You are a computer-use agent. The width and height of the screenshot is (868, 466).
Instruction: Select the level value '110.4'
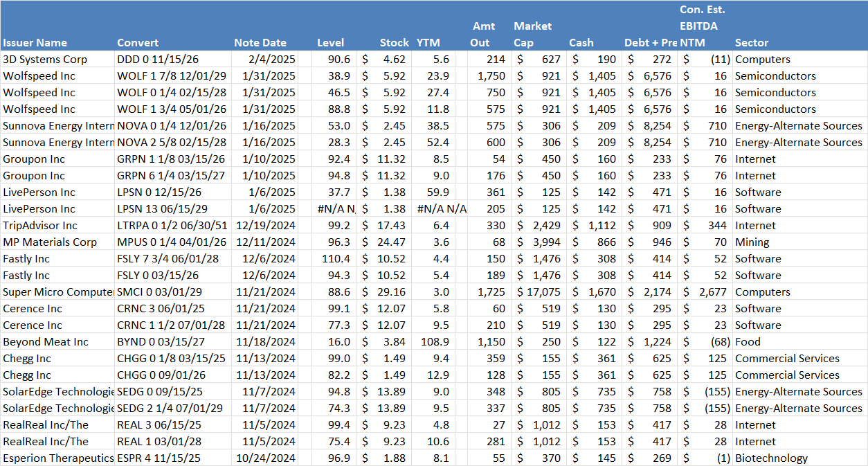coord(337,259)
